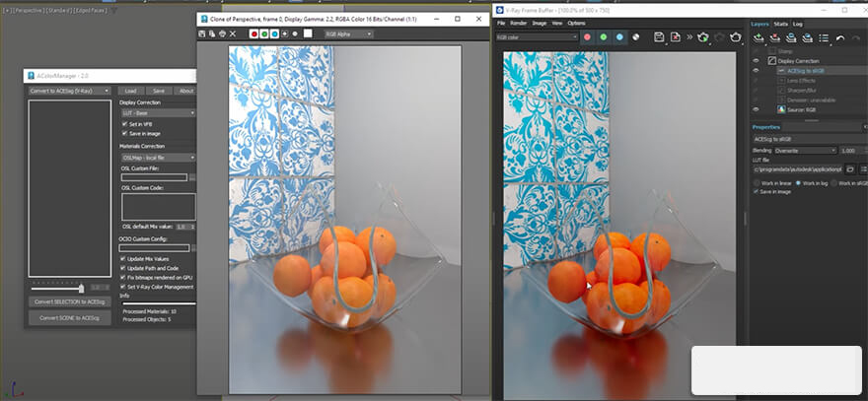The width and height of the screenshot is (868, 401).
Task: Switch to Stats tab in VFB
Action: [x=780, y=24]
